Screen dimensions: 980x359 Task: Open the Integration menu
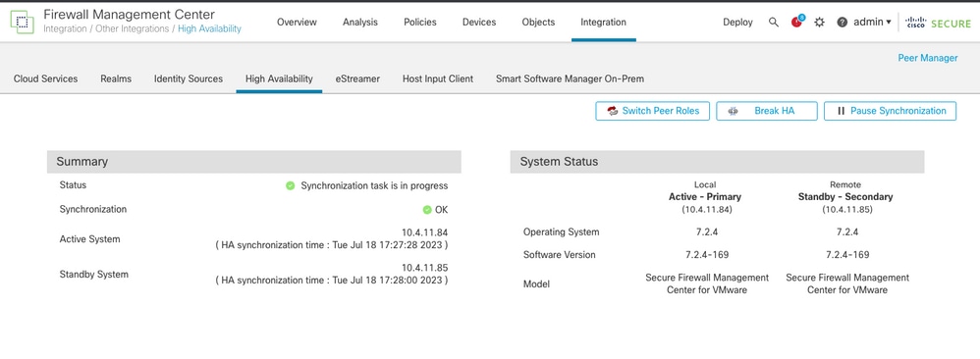pyautogui.click(x=603, y=22)
